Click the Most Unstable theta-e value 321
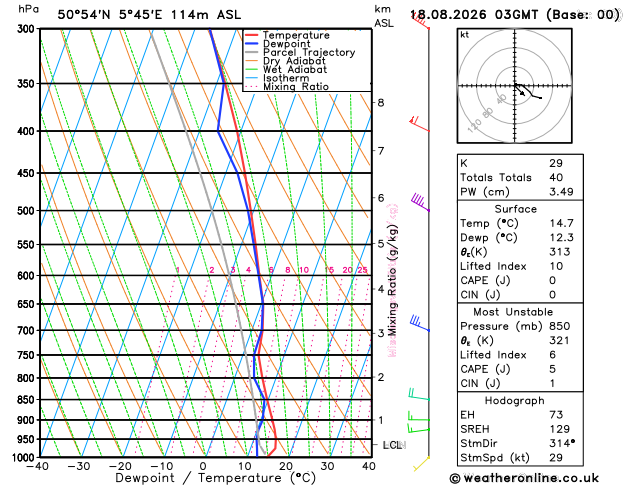Screen dimensions: 629x486 [559, 341]
